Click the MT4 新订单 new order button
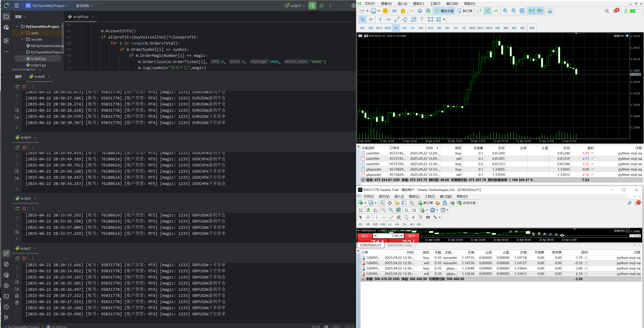This screenshot has height=328, width=644. click(x=425, y=203)
